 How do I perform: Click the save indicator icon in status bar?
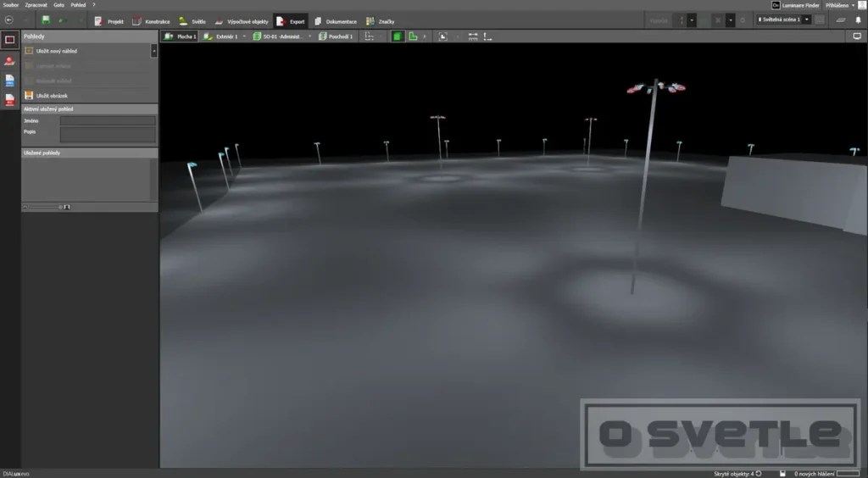pyautogui.click(x=782, y=474)
